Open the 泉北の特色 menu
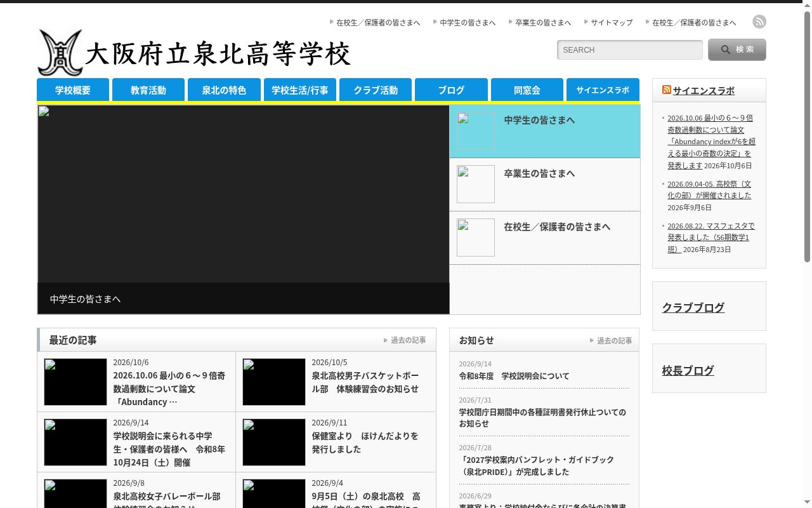Image resolution: width=812 pixels, height=508 pixels. click(224, 90)
